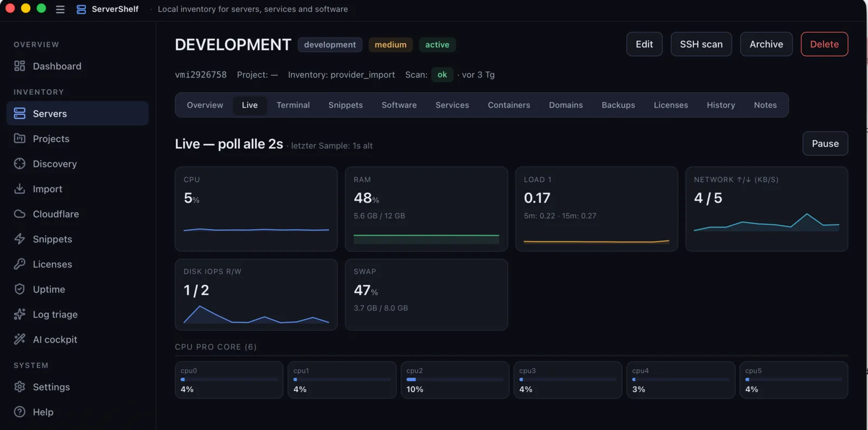Click the 'active' status badge
The width and height of the screenshot is (868, 430).
click(x=437, y=45)
